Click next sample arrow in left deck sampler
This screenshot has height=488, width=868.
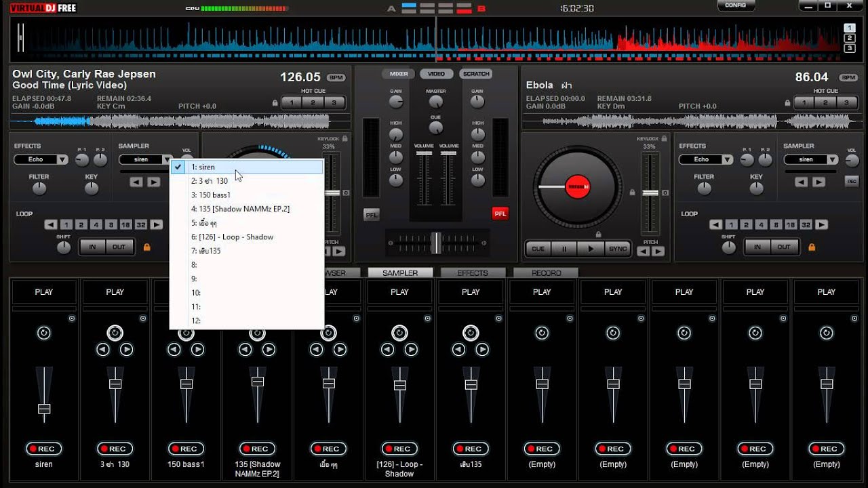click(154, 182)
